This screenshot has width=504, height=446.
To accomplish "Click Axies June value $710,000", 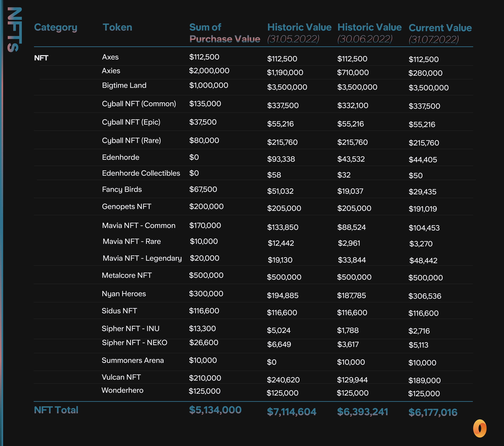I will point(353,72).
